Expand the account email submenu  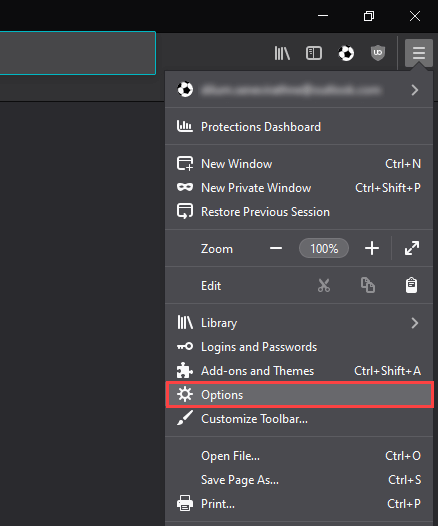(299, 90)
